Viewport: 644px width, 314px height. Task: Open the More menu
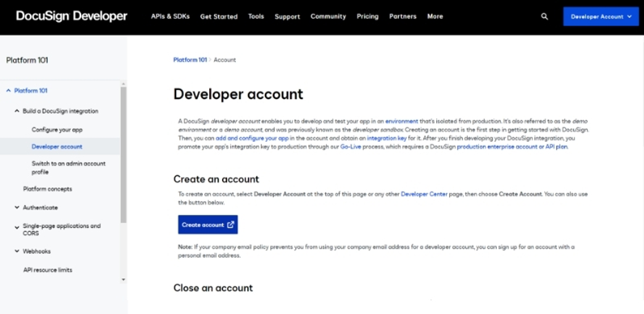[435, 17]
